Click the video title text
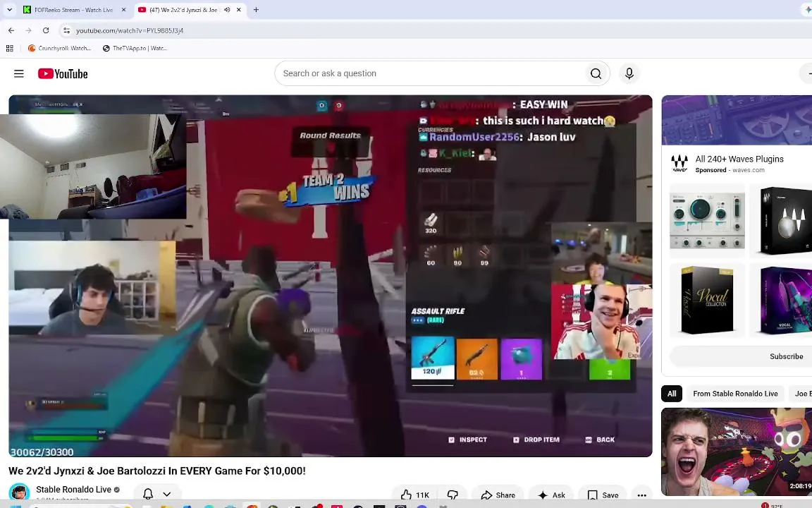 157,471
